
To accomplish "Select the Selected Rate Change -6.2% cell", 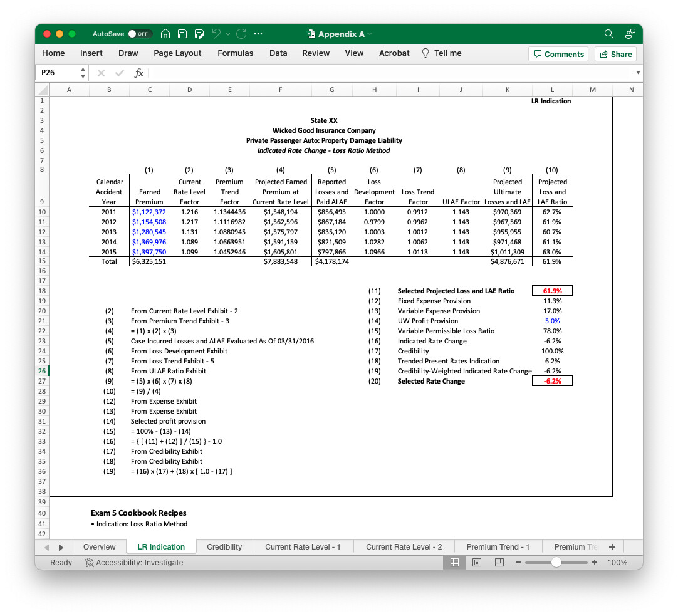I will 552,381.
